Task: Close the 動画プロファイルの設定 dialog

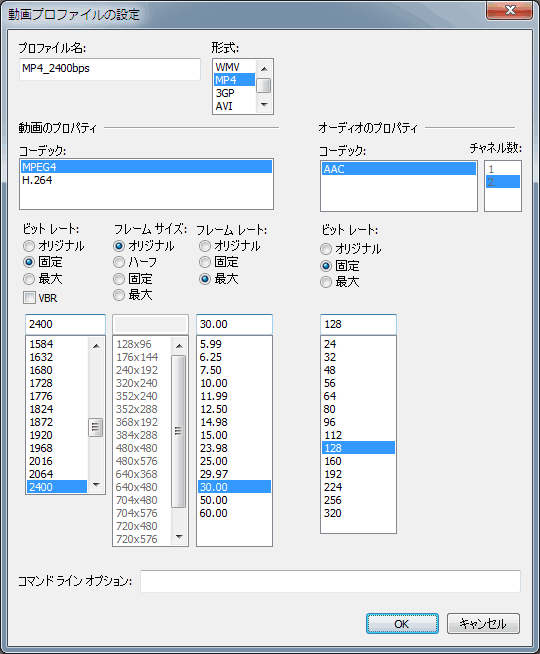Action: (x=510, y=10)
